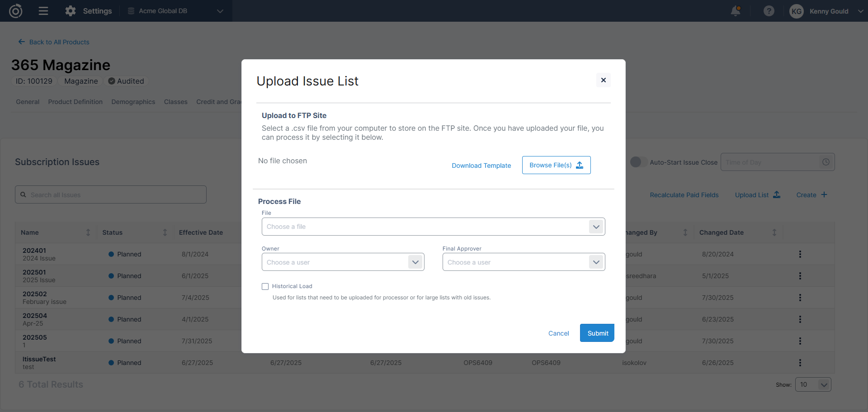Click the Search all Issues field
This screenshot has height=412, width=868.
click(111, 195)
